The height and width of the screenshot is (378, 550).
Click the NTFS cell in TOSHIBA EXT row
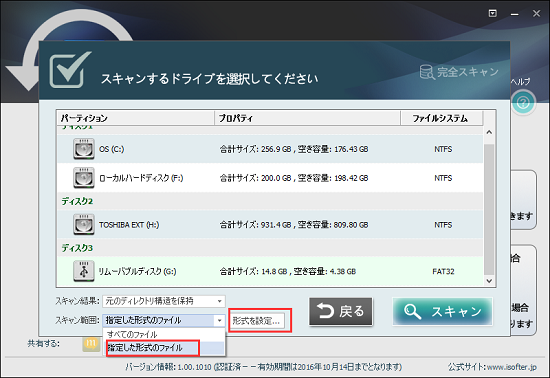443,225
